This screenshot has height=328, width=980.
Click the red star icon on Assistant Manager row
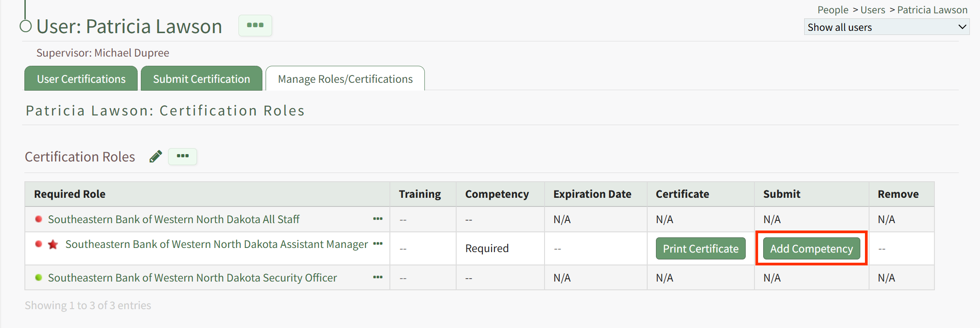[x=53, y=244]
